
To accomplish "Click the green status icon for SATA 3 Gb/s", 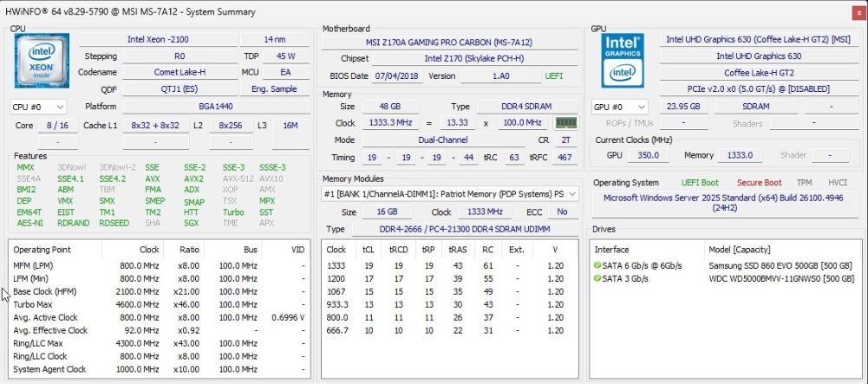I will [x=598, y=278].
